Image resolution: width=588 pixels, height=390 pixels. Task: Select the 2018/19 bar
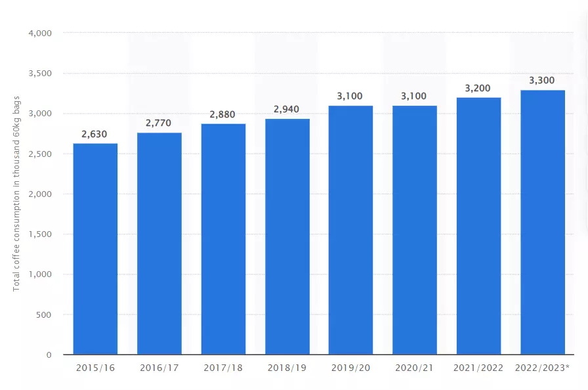pos(287,236)
